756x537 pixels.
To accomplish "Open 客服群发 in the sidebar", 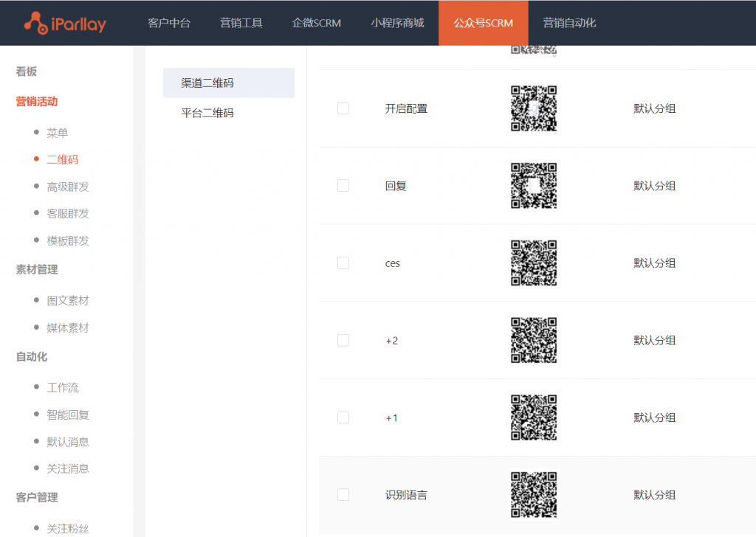I will [x=68, y=214].
